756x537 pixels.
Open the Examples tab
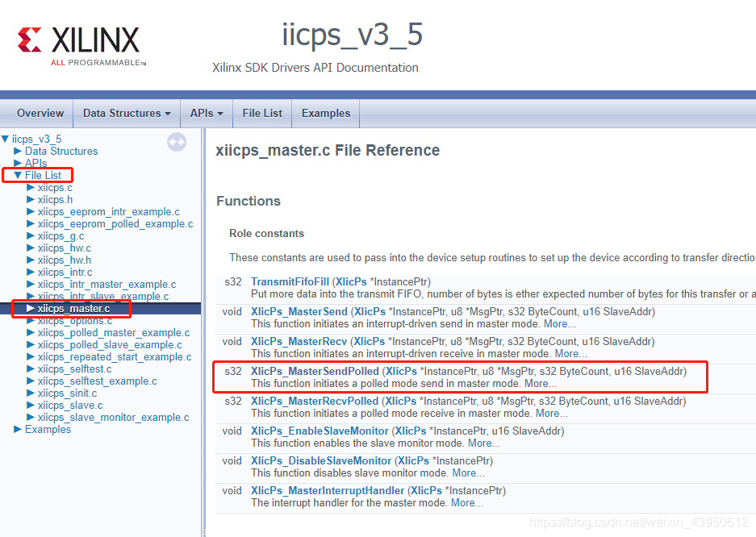[326, 113]
